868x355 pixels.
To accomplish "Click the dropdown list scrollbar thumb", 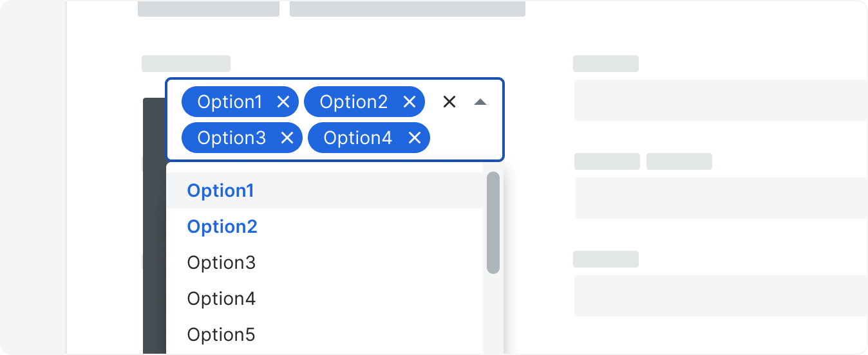I will click(x=493, y=222).
